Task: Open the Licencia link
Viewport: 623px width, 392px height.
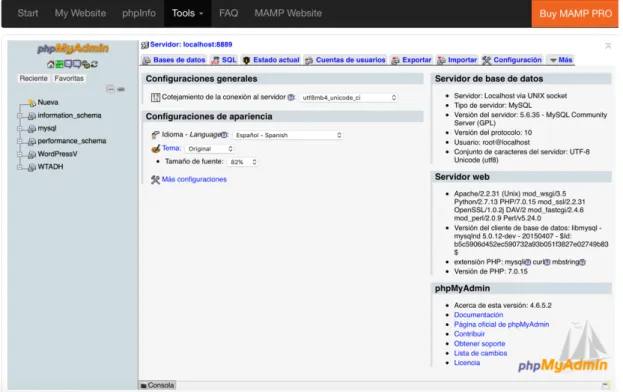Action: (x=467, y=363)
